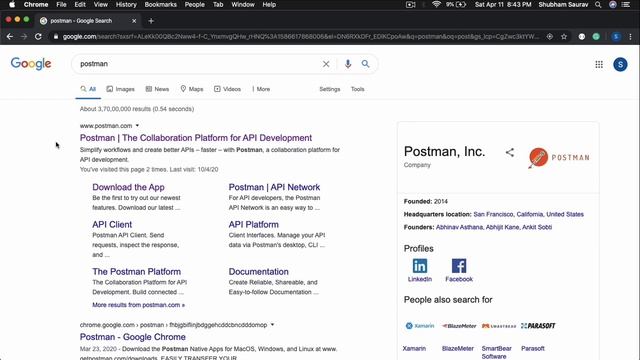Open BlazeMeter logo thumbnail
Image resolution: width=640 pixels, height=360 pixels.
459,326
